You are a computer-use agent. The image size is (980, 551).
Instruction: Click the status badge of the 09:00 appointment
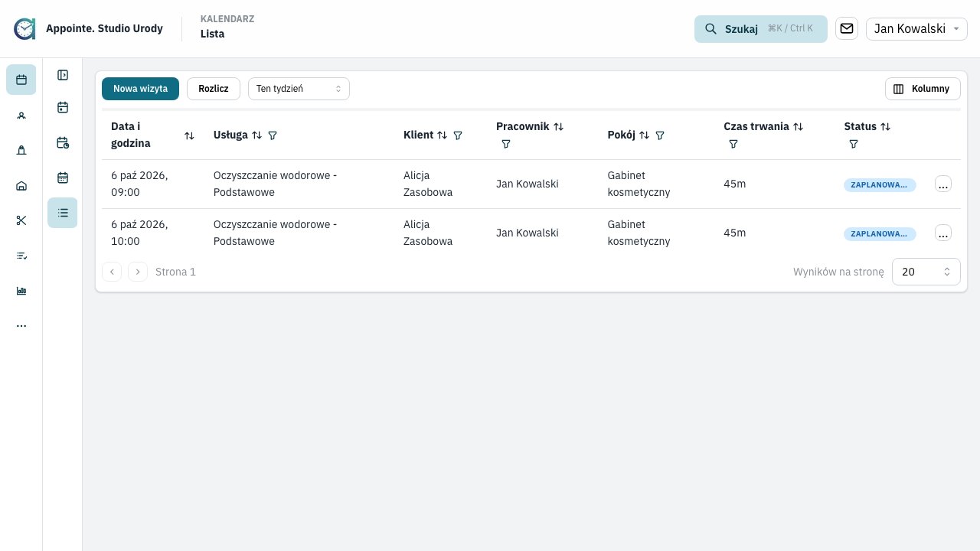pyautogui.click(x=880, y=185)
